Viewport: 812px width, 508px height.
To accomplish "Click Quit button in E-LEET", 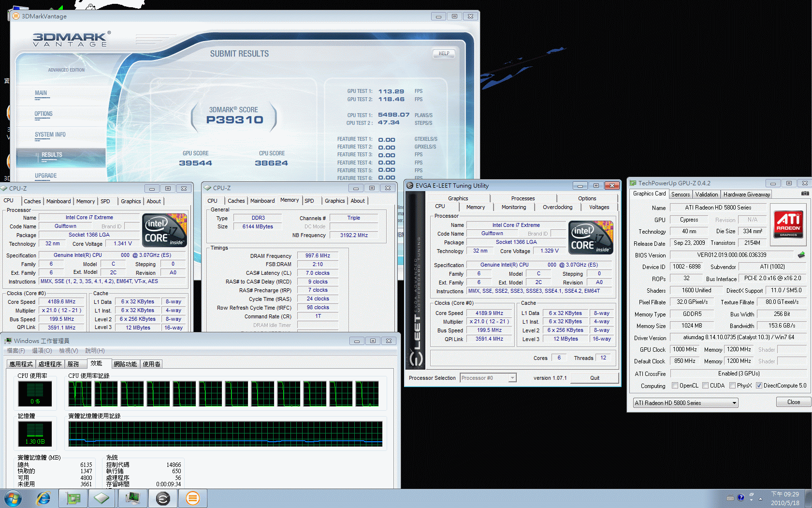I will [594, 378].
